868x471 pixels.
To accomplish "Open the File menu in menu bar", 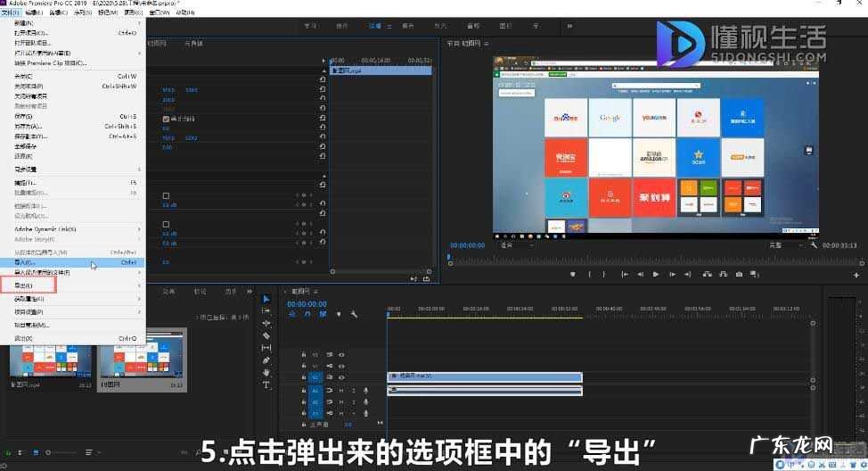I will click(x=11, y=12).
